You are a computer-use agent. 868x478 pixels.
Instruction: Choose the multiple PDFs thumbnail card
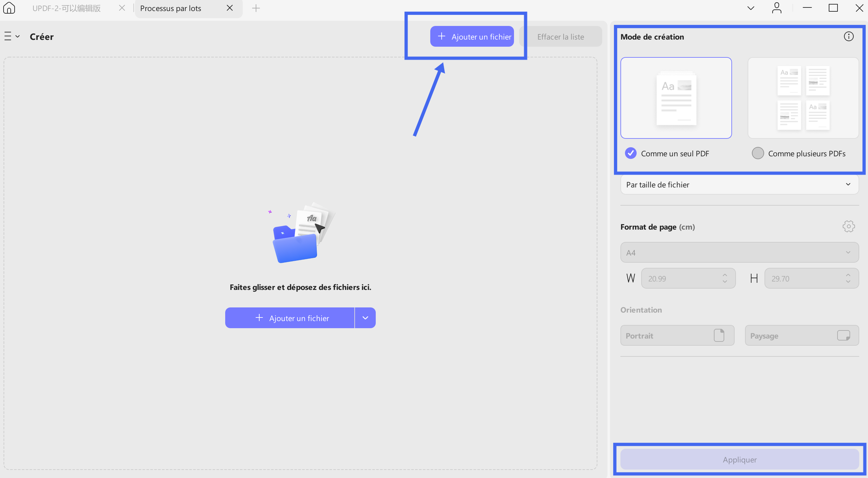coord(803,98)
